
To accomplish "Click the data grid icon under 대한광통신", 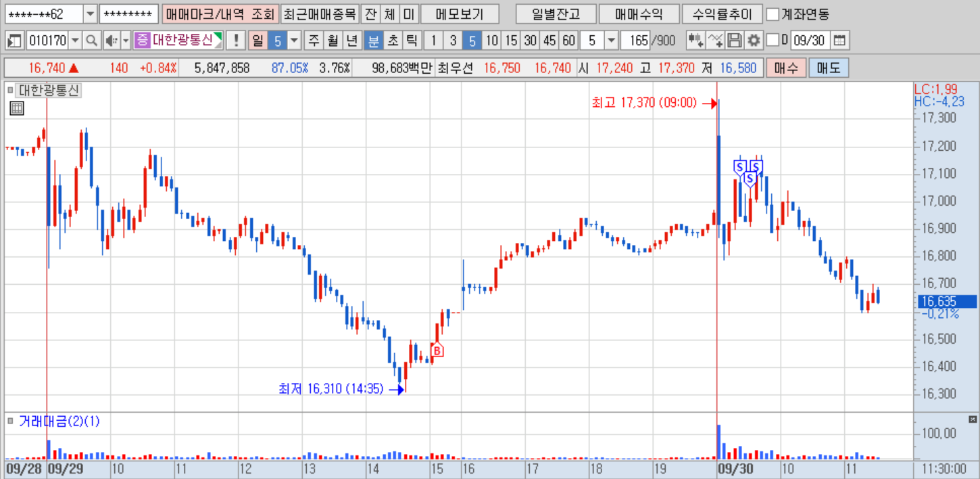I will [x=17, y=108].
